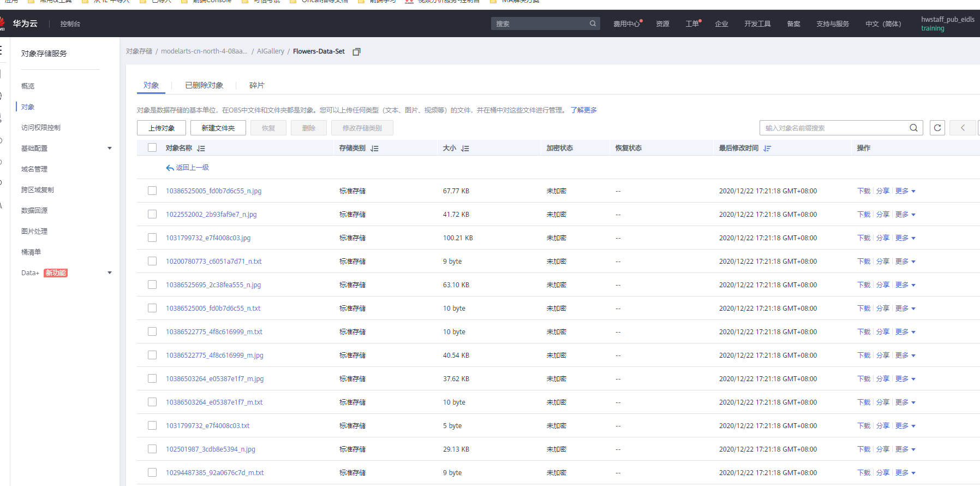The image size is (980, 486).
Task: Click 控制台 in the header
Action: (70, 23)
